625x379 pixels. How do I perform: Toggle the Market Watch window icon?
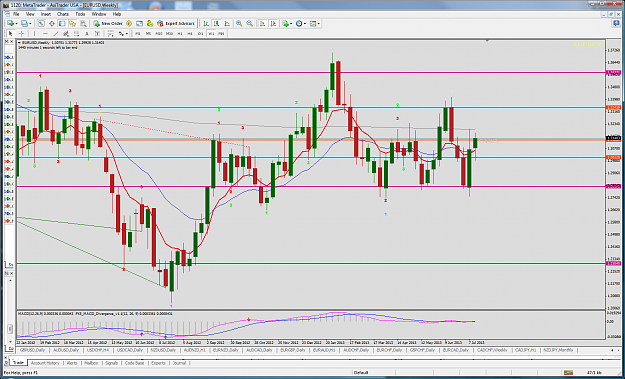[x=41, y=24]
